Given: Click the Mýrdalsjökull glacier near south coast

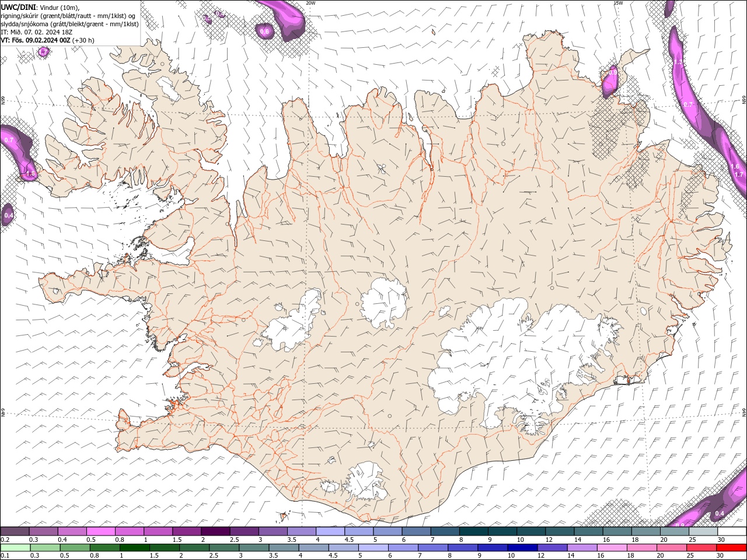Looking at the screenshot, I should [366, 481].
